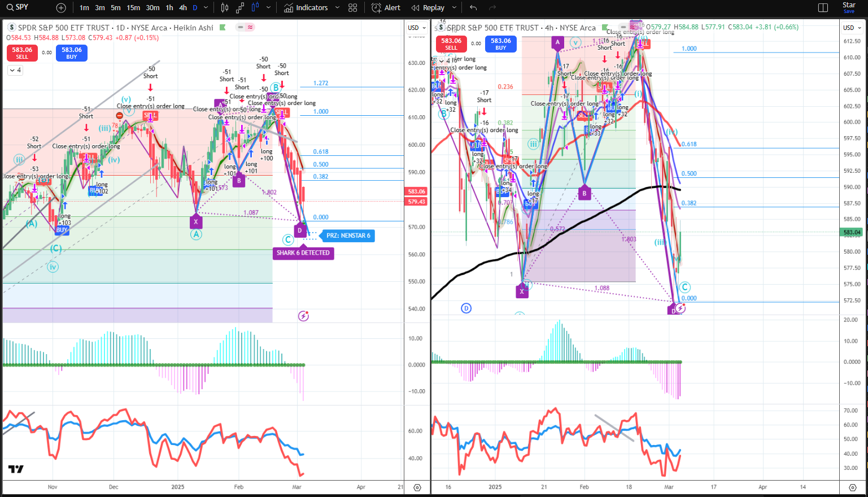
Task: Choose the blue Heikin Ashi chart type icon
Action: 255,8
